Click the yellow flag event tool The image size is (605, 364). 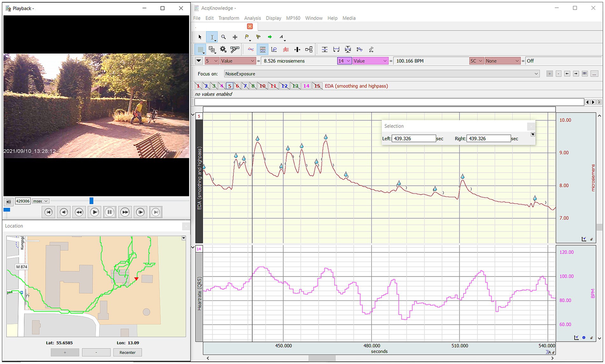(x=247, y=37)
